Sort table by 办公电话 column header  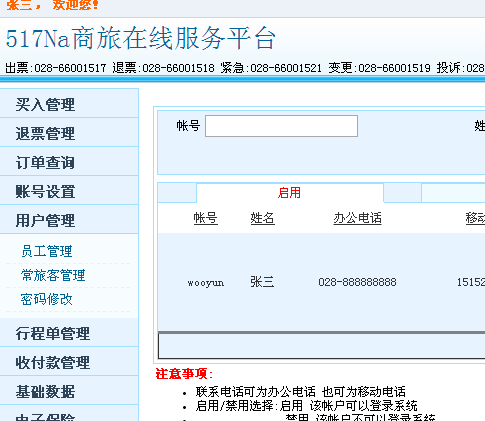coord(357,218)
